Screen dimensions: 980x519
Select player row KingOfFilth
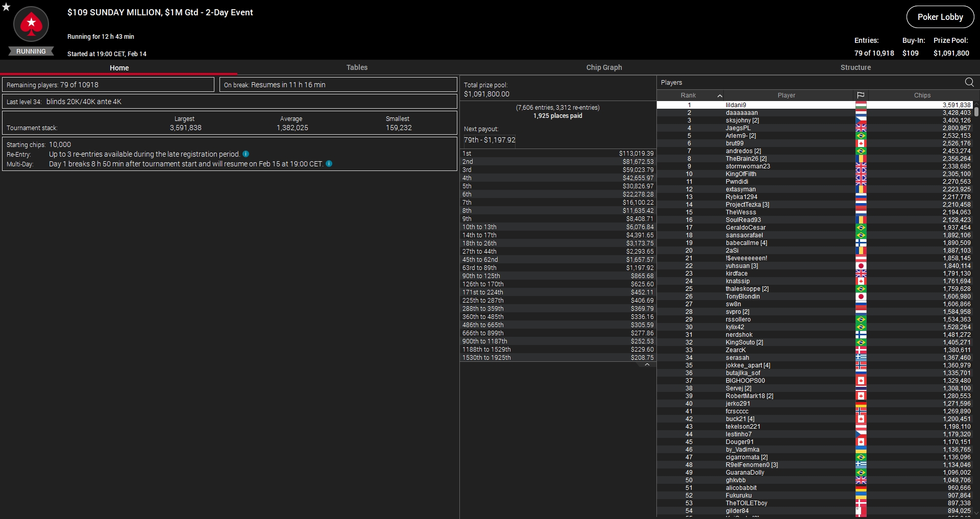(815, 174)
